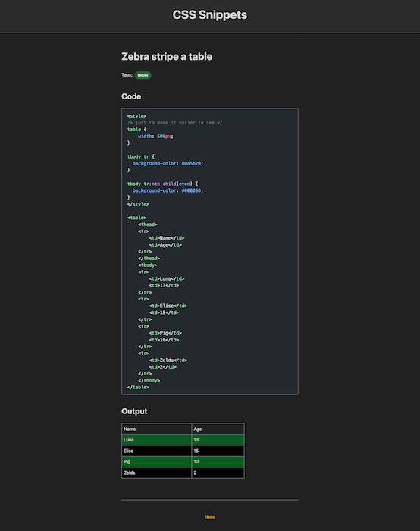Click the closing </thead> tag in code
The image size is (420, 531).
click(149, 258)
